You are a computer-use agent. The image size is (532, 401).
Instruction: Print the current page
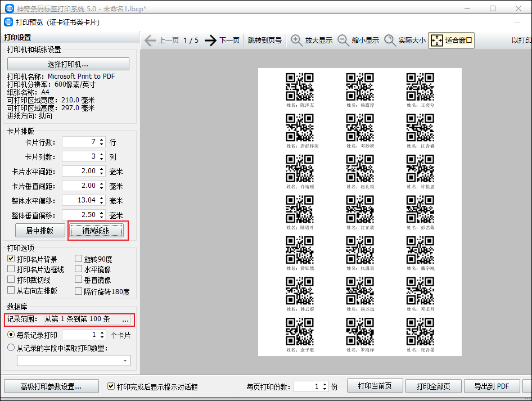375,386
